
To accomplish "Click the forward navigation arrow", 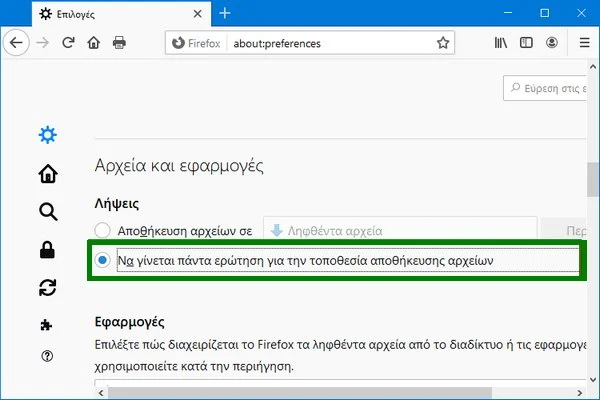I will click(x=42, y=42).
